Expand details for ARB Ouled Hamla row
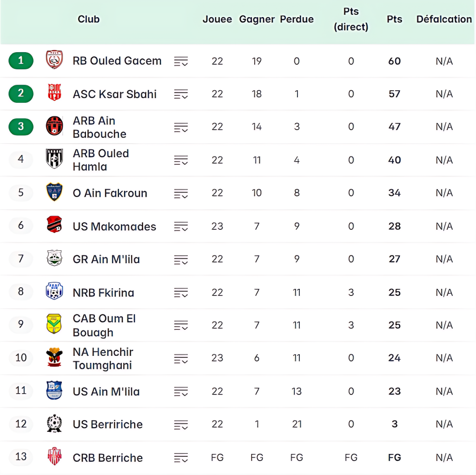Viewport: 476px width, 475px height. click(x=181, y=161)
